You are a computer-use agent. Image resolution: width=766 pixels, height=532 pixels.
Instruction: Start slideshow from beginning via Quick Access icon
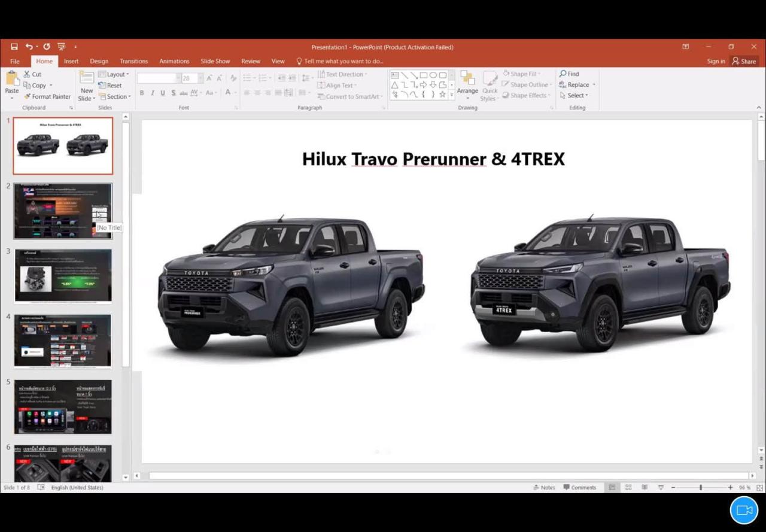coord(61,47)
